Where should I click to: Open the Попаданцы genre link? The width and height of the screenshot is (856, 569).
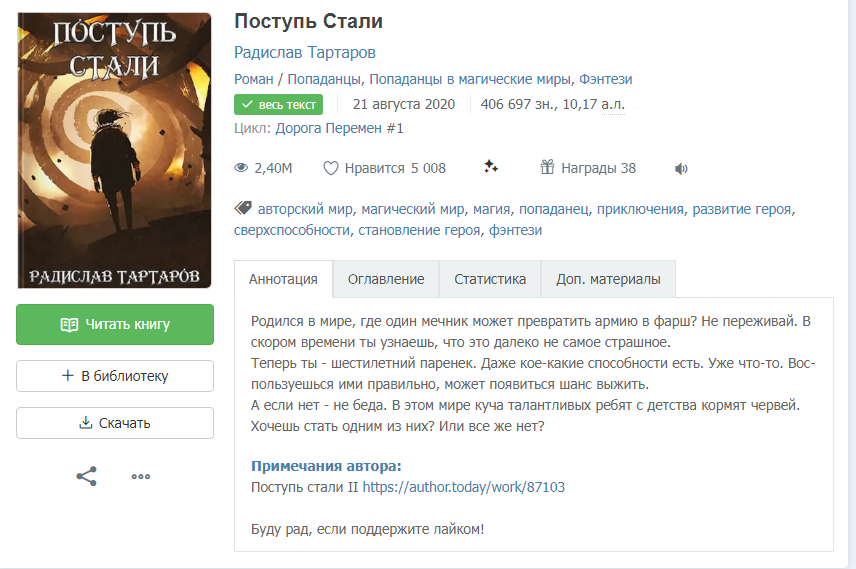click(x=324, y=79)
